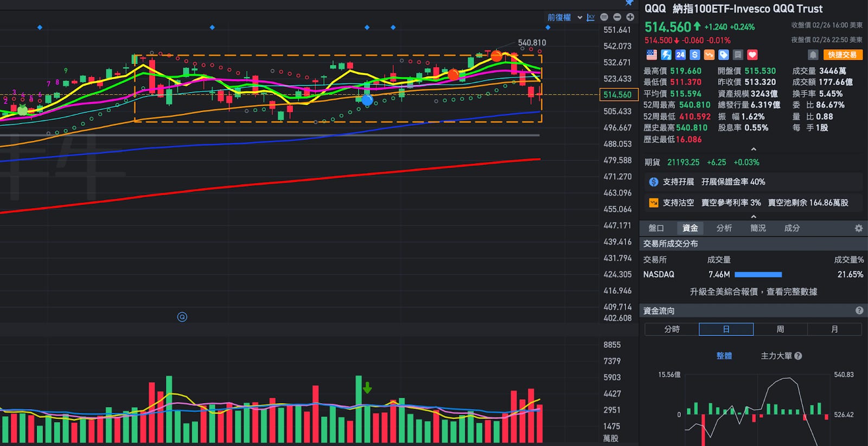Go to the 簡況 tab
This screenshot has height=446, width=868.
(758, 228)
